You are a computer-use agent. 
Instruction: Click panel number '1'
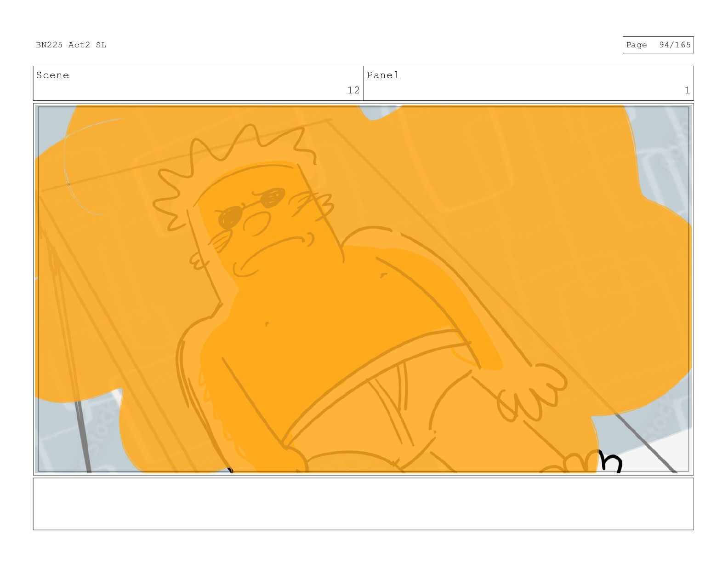687,90
